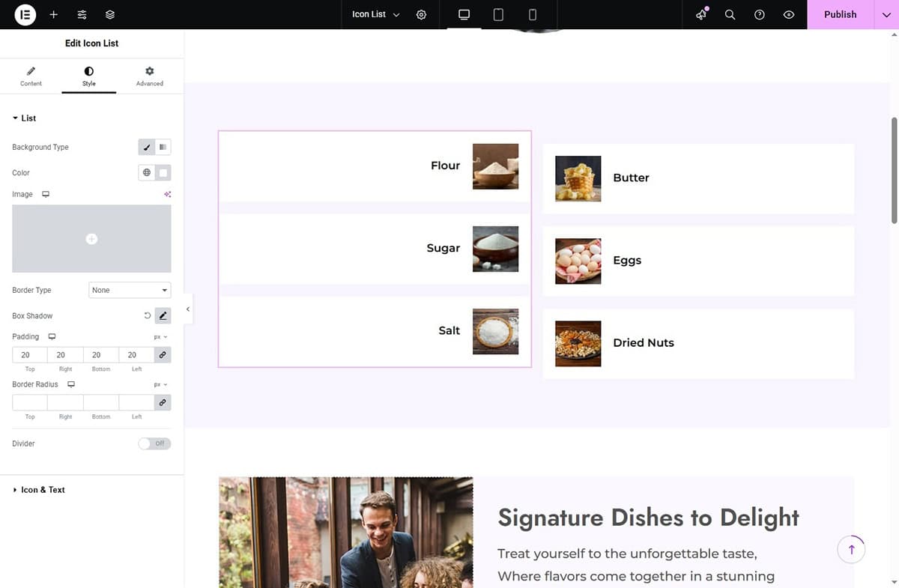
Task: Open the list background color swatch
Action: pos(163,173)
